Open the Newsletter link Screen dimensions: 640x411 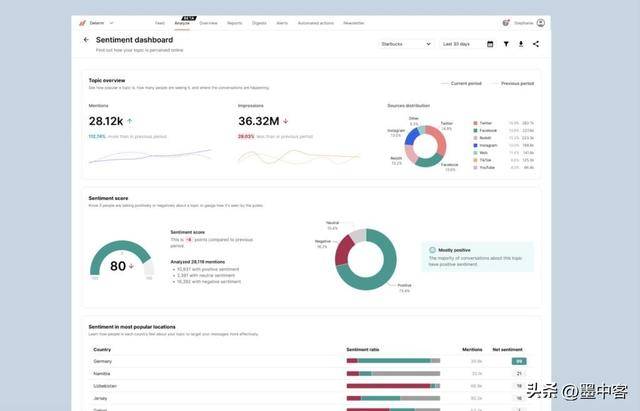point(354,22)
